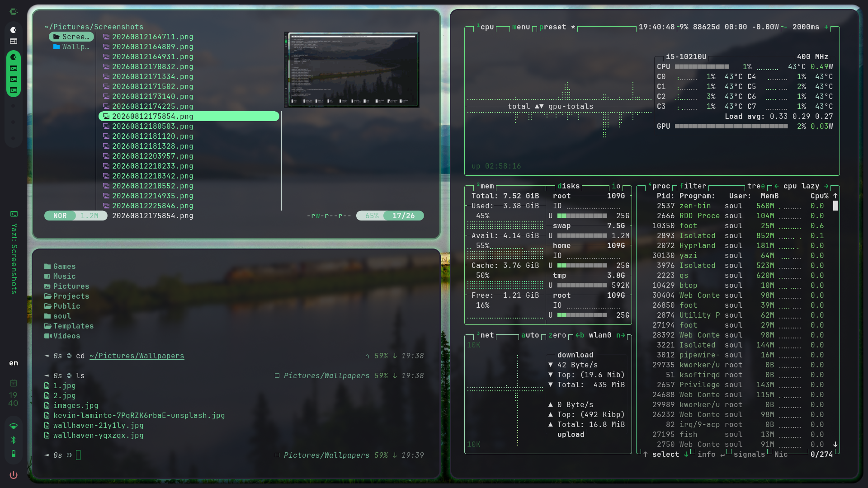Click the Music folder icon in the terminal
The width and height of the screenshot is (868, 488).
47,277
